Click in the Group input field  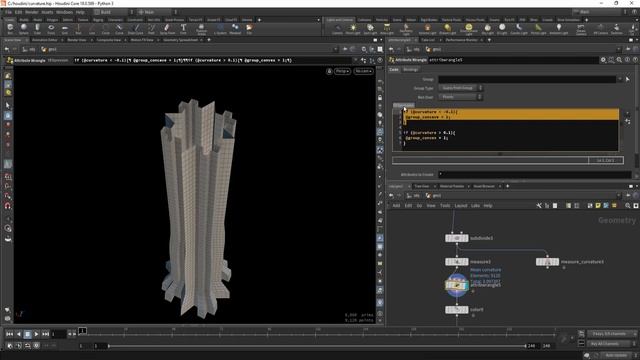pyautogui.click(x=527, y=79)
